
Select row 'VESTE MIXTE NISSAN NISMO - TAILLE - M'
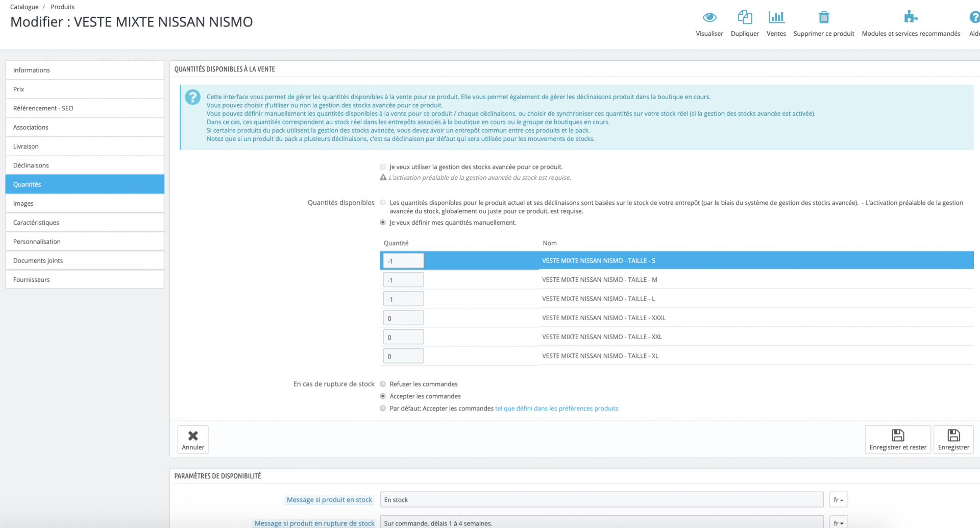(677, 280)
